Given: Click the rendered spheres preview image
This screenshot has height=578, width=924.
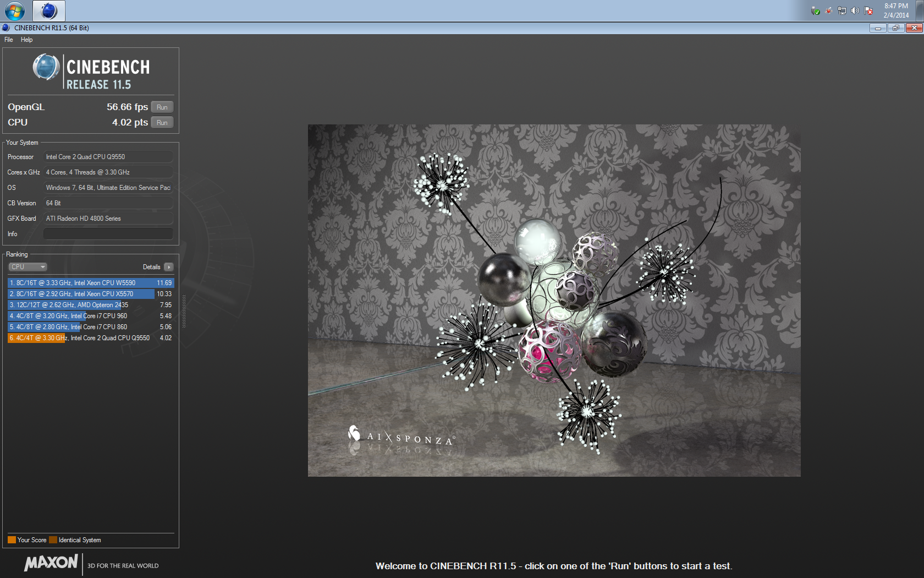Looking at the screenshot, I should tap(554, 300).
